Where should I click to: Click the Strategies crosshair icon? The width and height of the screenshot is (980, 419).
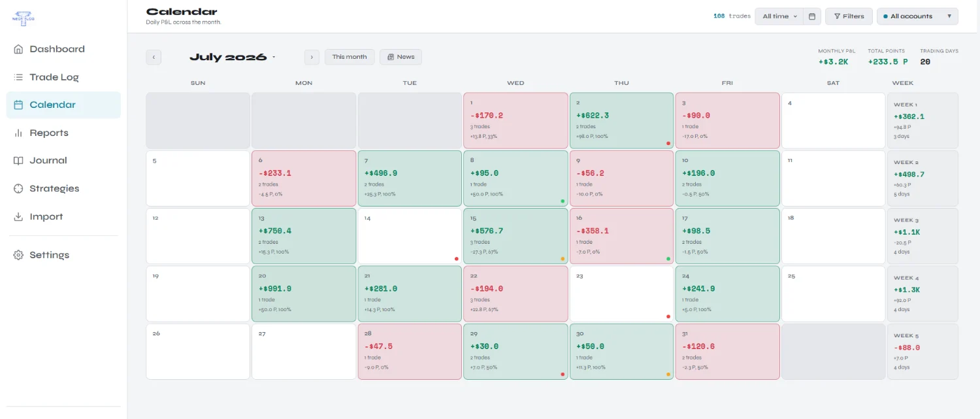(18, 188)
